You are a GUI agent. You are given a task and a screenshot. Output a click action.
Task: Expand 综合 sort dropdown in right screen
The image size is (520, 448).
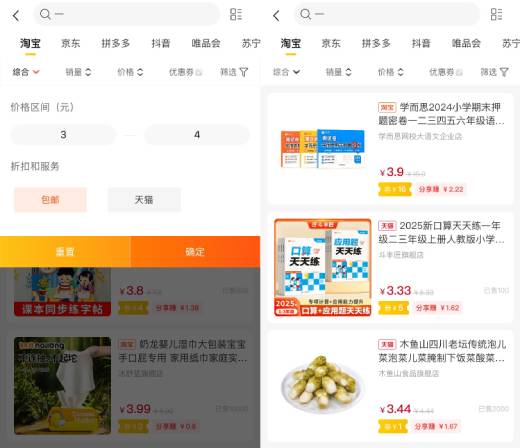coord(286,72)
